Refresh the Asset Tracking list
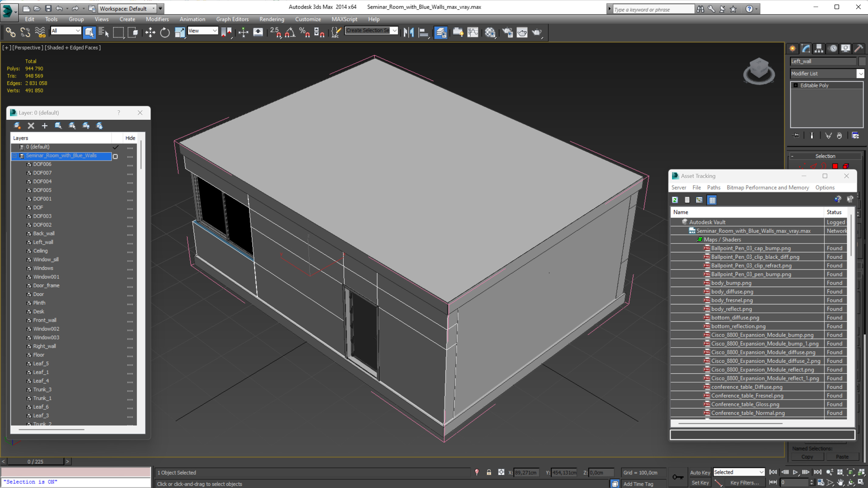The image size is (868, 488). coord(675,200)
